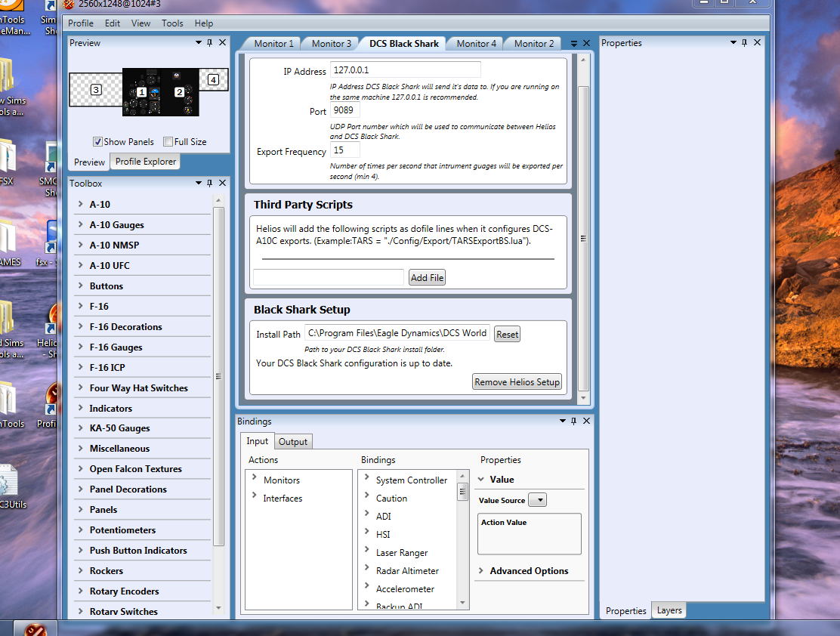Toggle the Show Panels checkbox

click(x=97, y=141)
